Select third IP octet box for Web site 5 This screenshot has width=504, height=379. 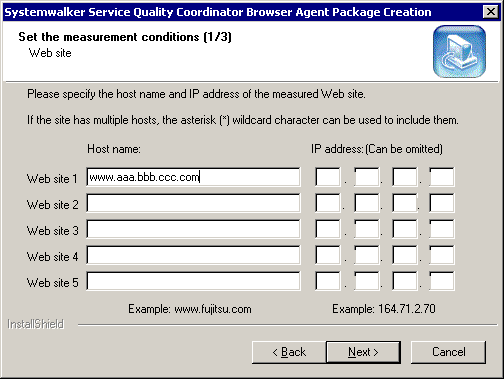[405, 281]
